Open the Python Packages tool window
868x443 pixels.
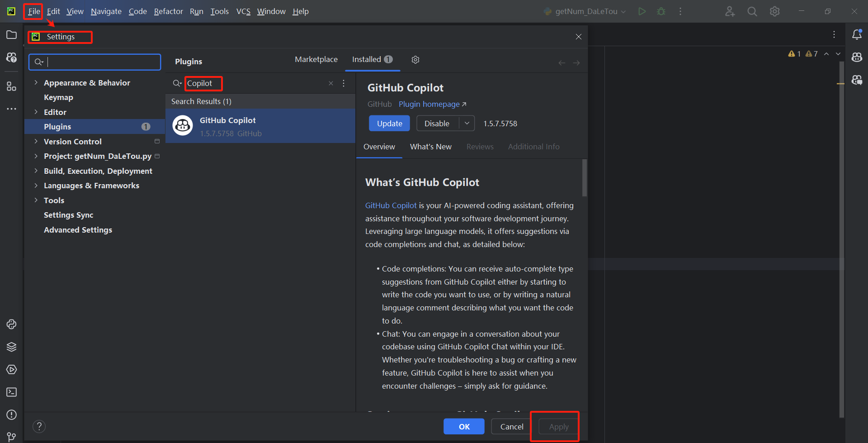click(11, 324)
